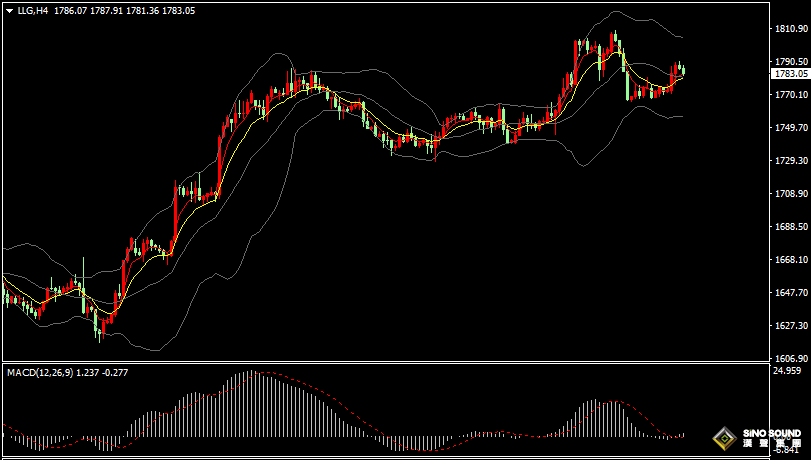811x460 pixels.
Task: Click the SINO SOUND watermark text
Action: point(769,433)
